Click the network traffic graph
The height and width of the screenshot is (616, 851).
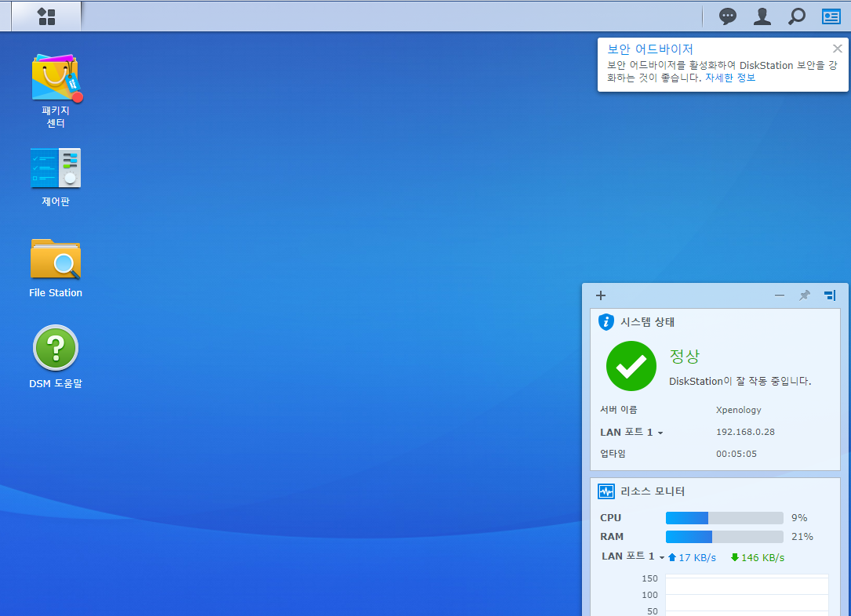(747, 595)
